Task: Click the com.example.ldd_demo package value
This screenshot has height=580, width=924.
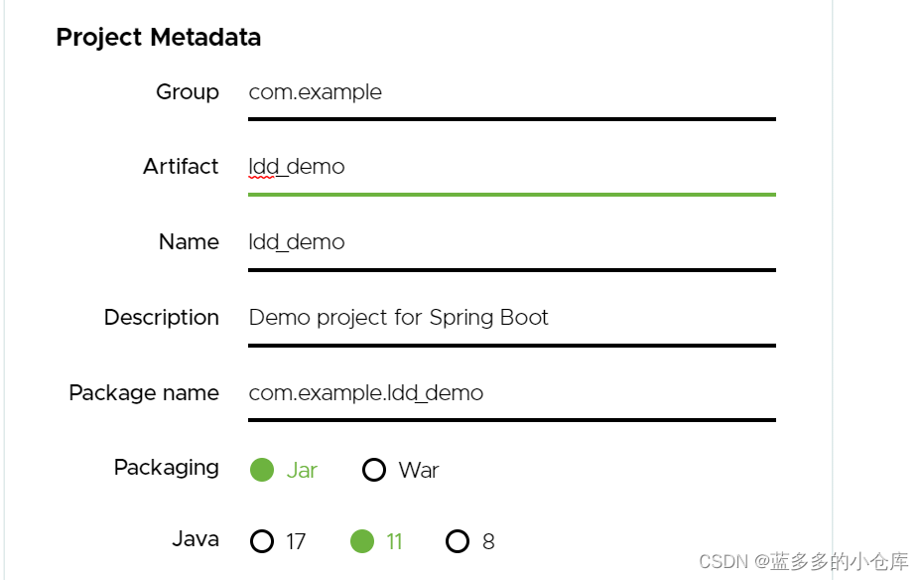Action: click(365, 393)
